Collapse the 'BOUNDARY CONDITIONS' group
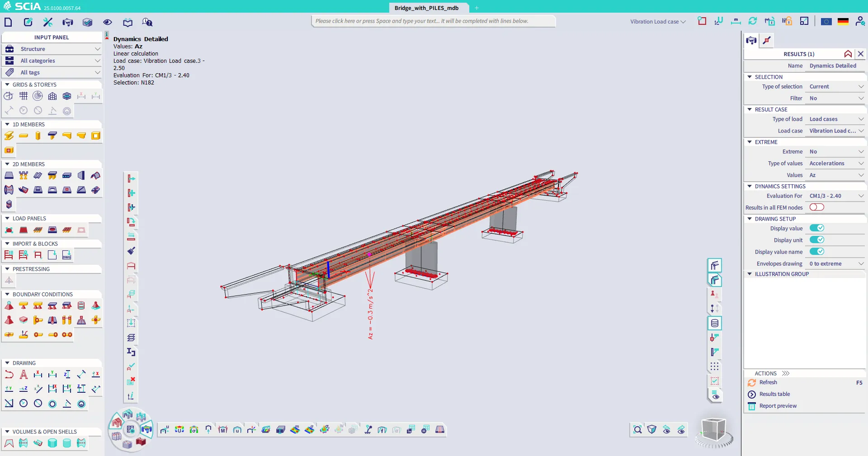868x456 pixels. pos(7,294)
